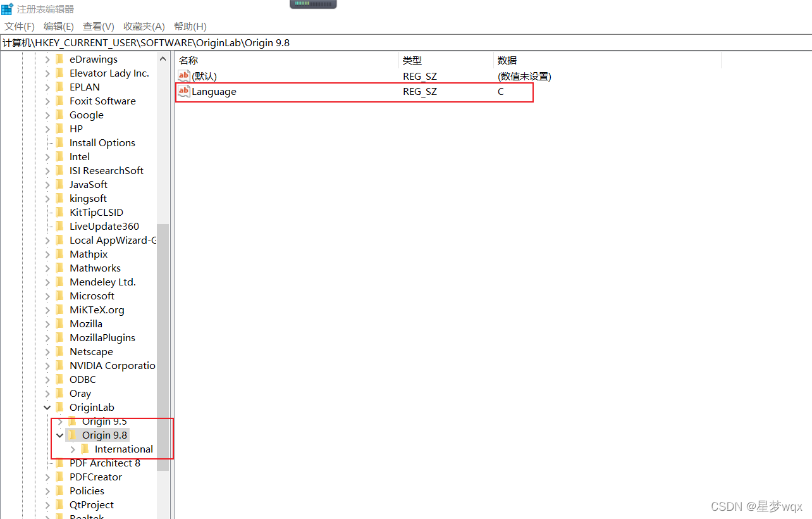Click the Language data value C
This screenshot has height=519, width=812.
[501, 92]
